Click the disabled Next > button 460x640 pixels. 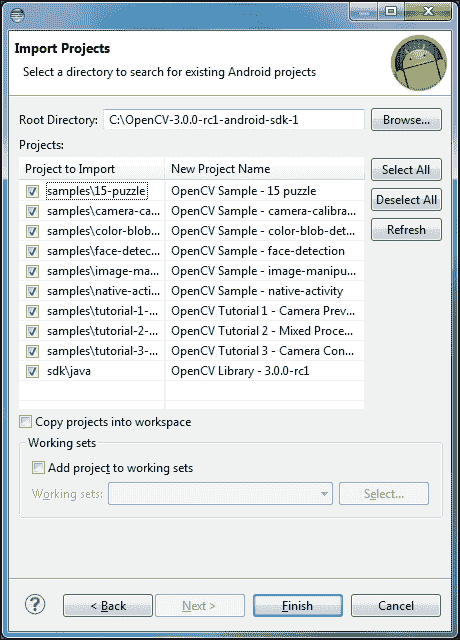200,605
